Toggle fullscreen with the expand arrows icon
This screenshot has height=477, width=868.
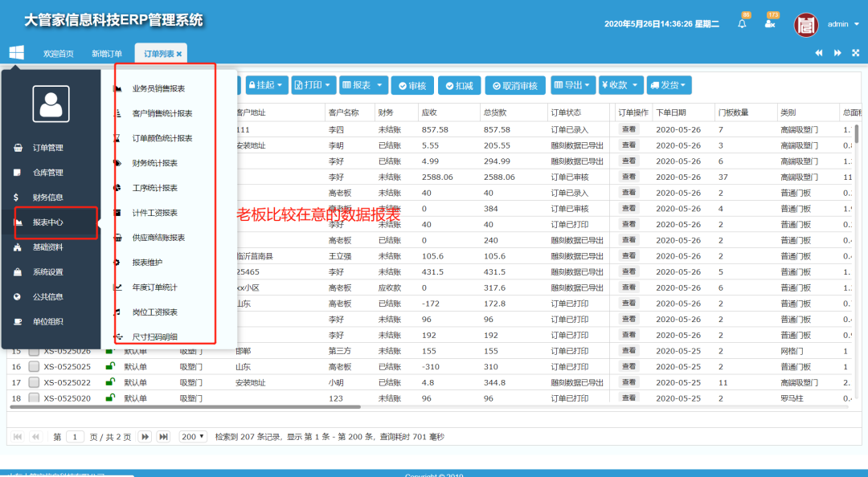[855, 53]
